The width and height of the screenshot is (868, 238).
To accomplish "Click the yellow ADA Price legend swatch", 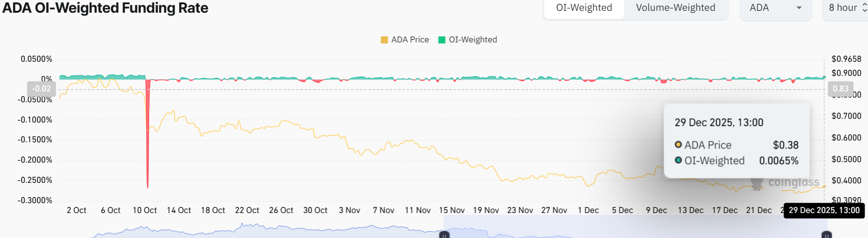I will coord(384,40).
